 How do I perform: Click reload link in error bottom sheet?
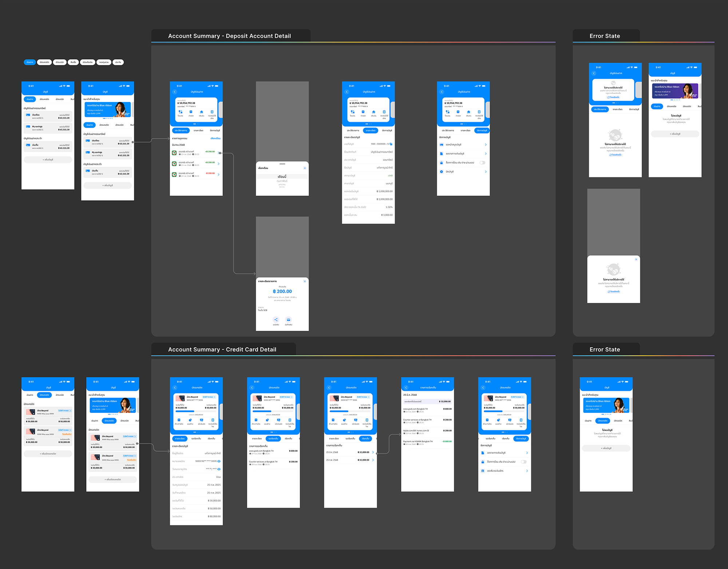click(614, 291)
